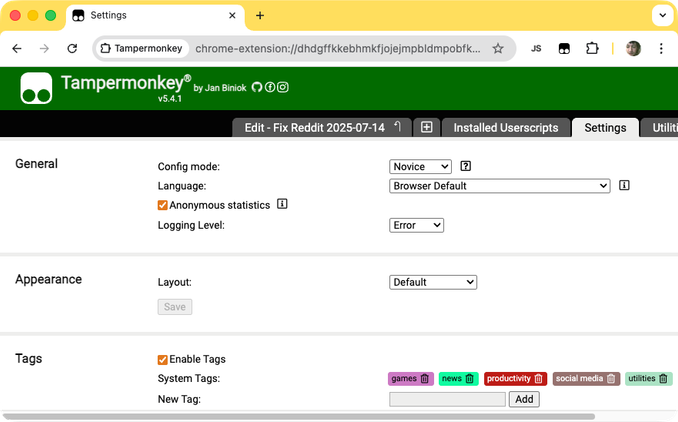Bookmark this page with star icon

[498, 48]
